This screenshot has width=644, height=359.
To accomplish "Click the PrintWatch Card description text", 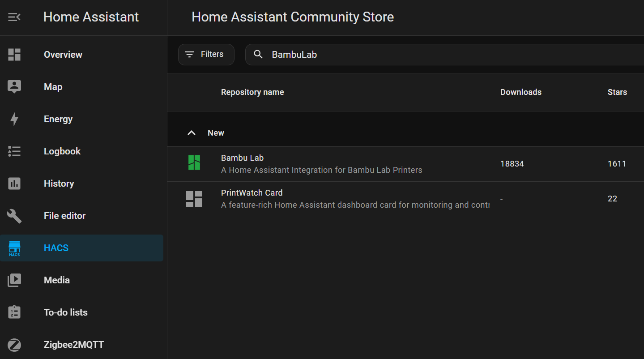I will coord(355,205).
